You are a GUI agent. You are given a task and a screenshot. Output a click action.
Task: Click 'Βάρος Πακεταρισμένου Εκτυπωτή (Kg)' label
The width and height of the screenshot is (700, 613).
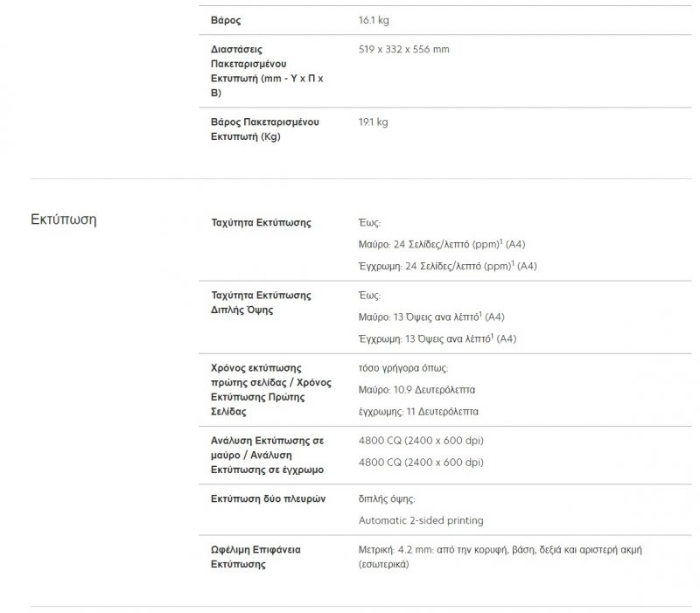(x=265, y=129)
